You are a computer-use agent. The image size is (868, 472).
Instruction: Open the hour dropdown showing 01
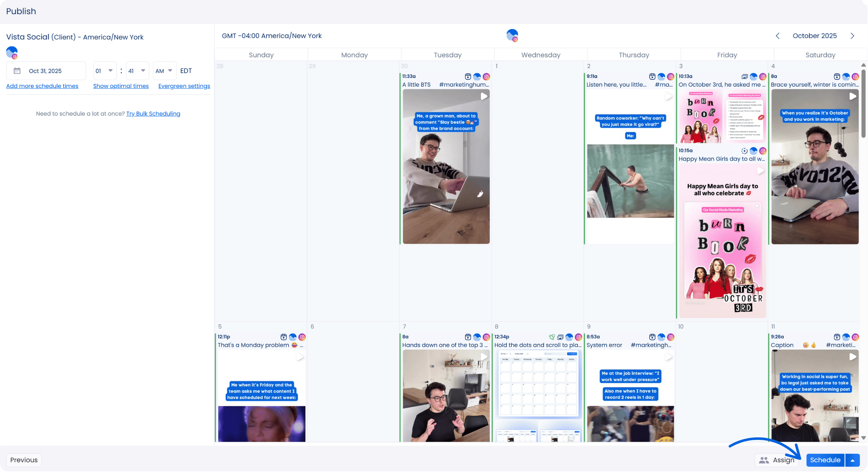pyautogui.click(x=105, y=71)
